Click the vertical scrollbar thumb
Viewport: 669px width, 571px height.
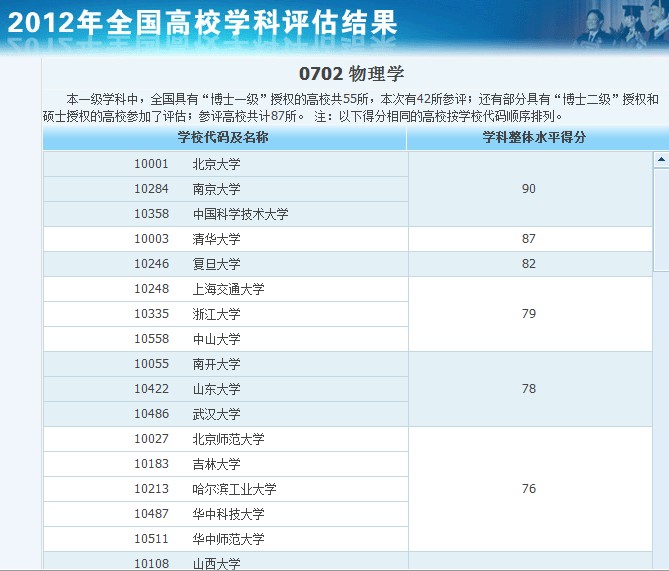661,219
